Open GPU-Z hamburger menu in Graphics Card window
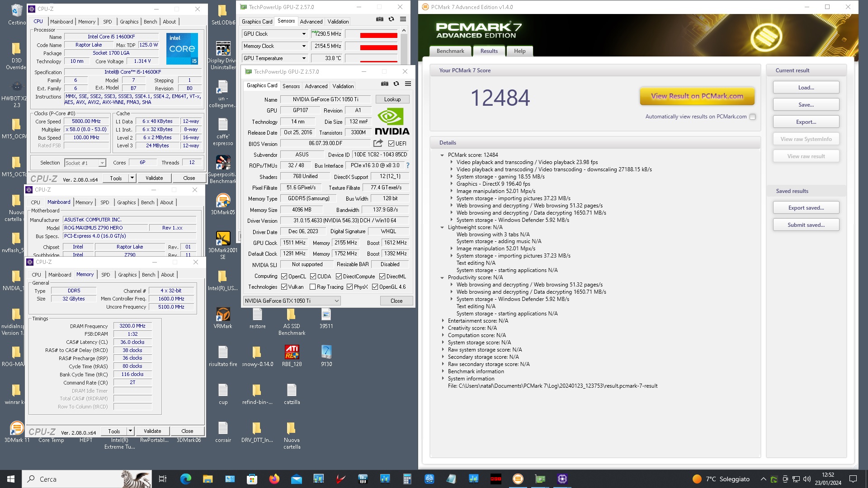The image size is (868, 488). point(408,84)
